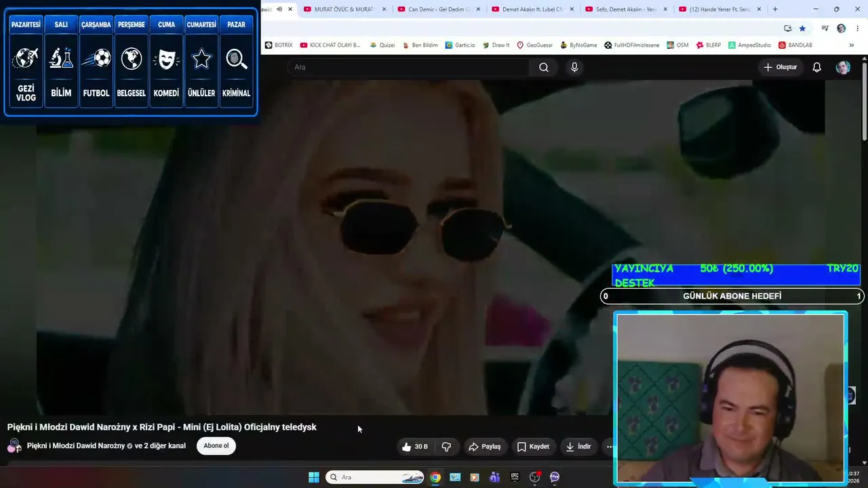Switch to Sefo, Demet Akalın tab
Viewport: 868px width, 488px height.
pos(625,9)
